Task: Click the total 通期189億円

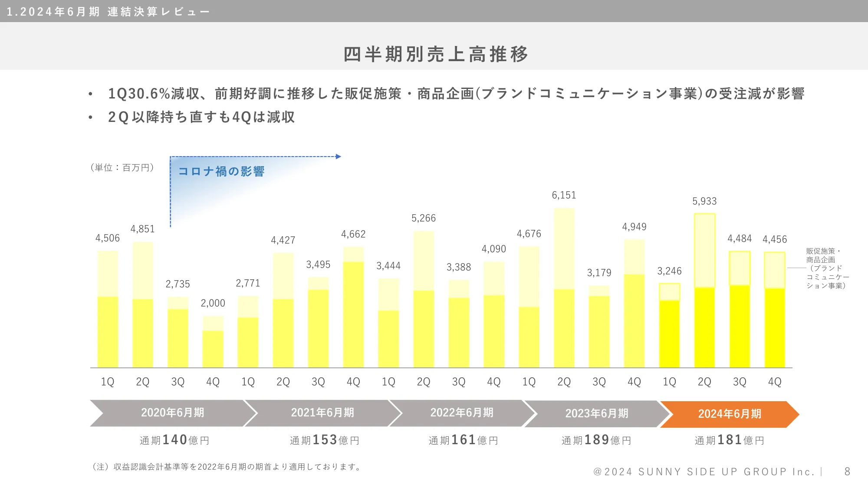Action: [x=596, y=440]
